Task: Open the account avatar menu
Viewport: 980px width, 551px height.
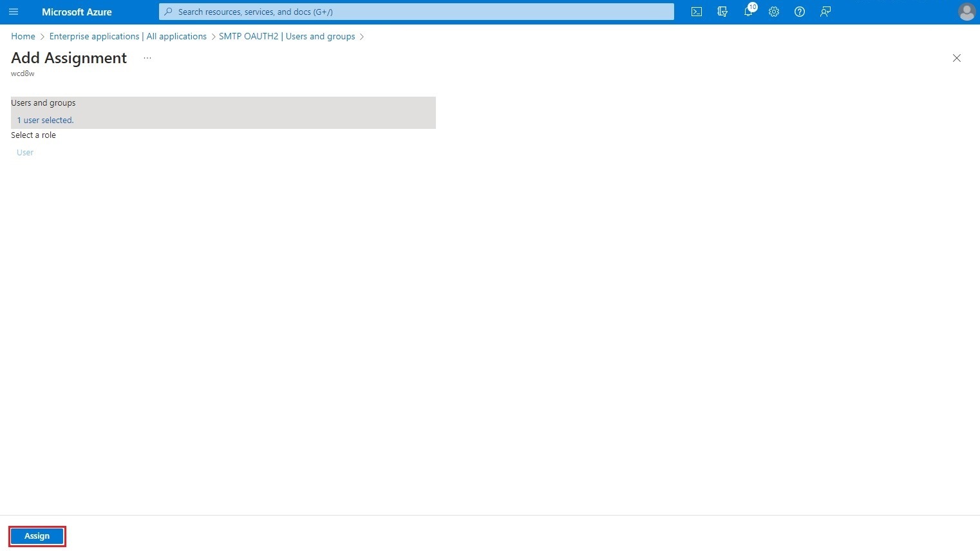Action: [x=966, y=12]
